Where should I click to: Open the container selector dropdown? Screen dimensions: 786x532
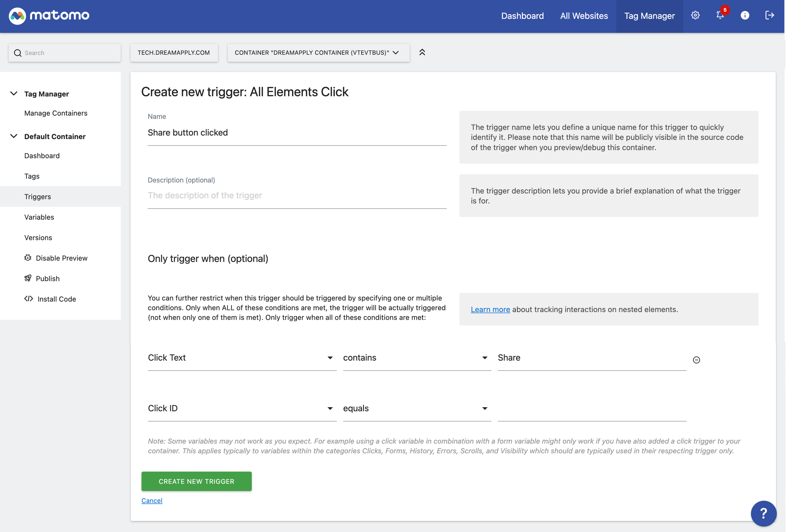318,53
